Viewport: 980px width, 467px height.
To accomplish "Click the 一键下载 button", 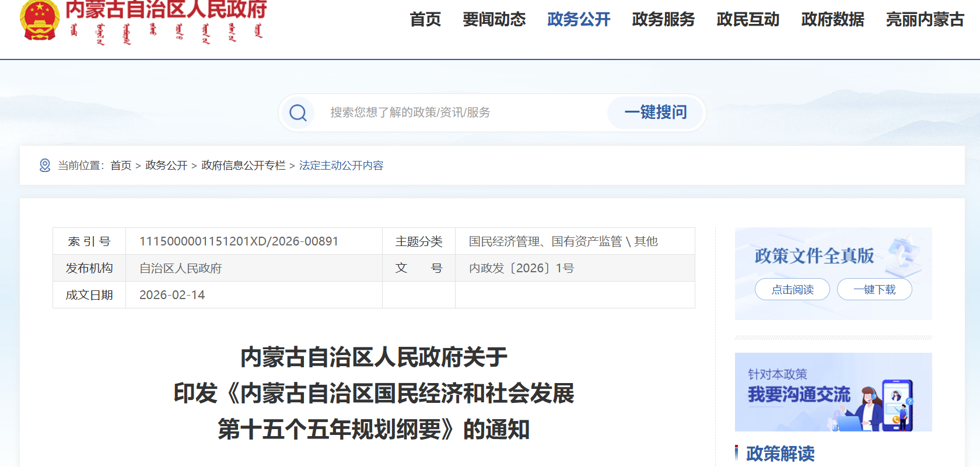I will click(x=874, y=289).
